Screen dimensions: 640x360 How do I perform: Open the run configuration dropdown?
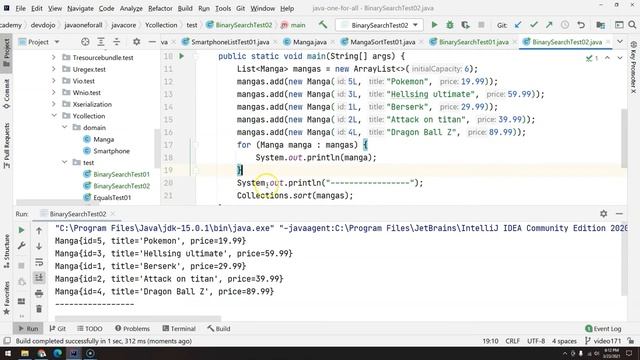(379, 25)
